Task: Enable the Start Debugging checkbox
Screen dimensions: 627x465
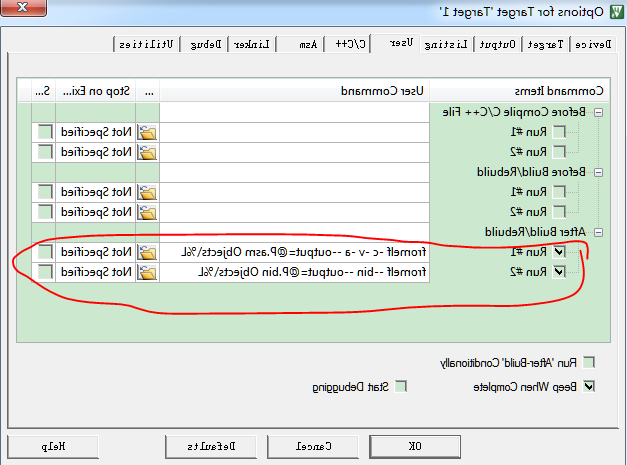Action: [x=401, y=386]
